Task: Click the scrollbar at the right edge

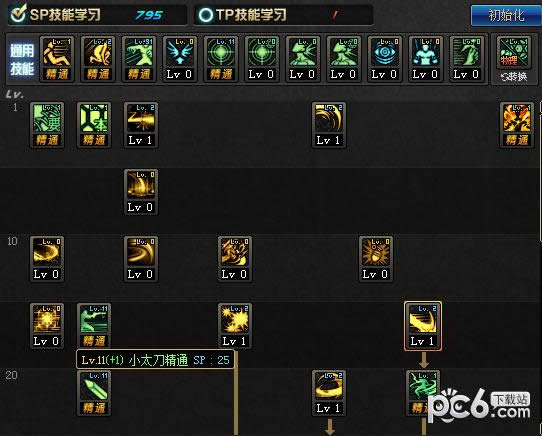Action: (540, 172)
